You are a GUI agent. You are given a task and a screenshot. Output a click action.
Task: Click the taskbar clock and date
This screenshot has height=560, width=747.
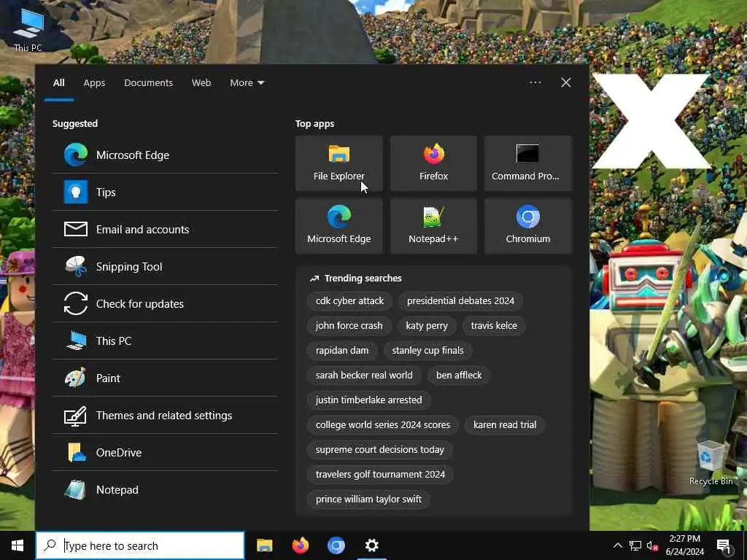point(684,545)
